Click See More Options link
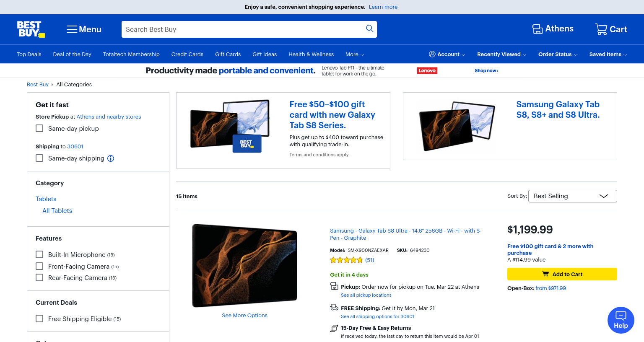The width and height of the screenshot is (644, 342). point(244,316)
